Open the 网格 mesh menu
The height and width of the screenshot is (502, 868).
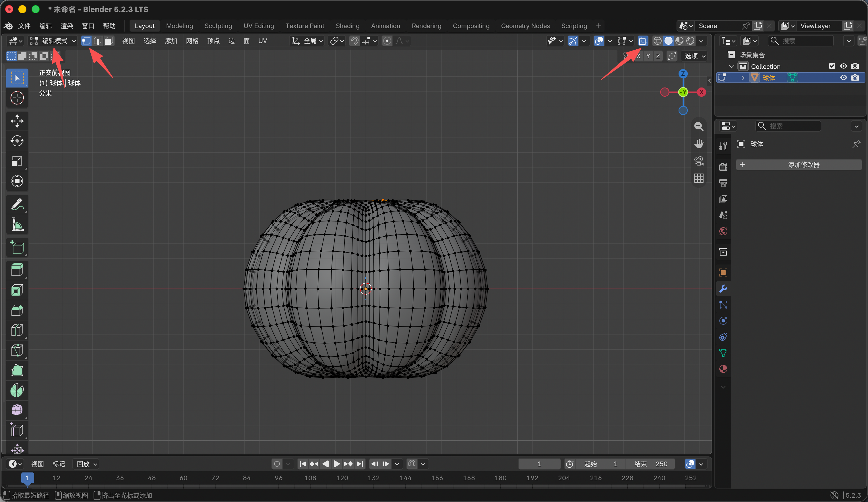click(192, 41)
